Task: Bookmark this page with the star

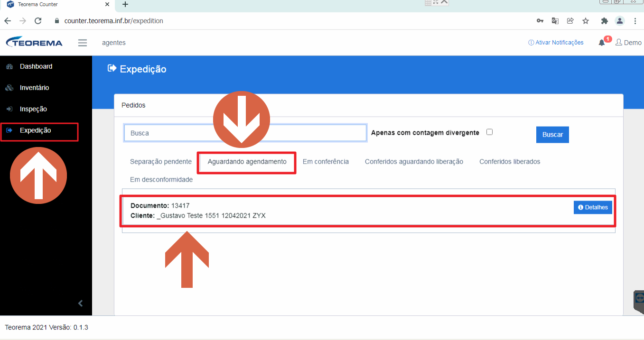Action: pyautogui.click(x=586, y=21)
